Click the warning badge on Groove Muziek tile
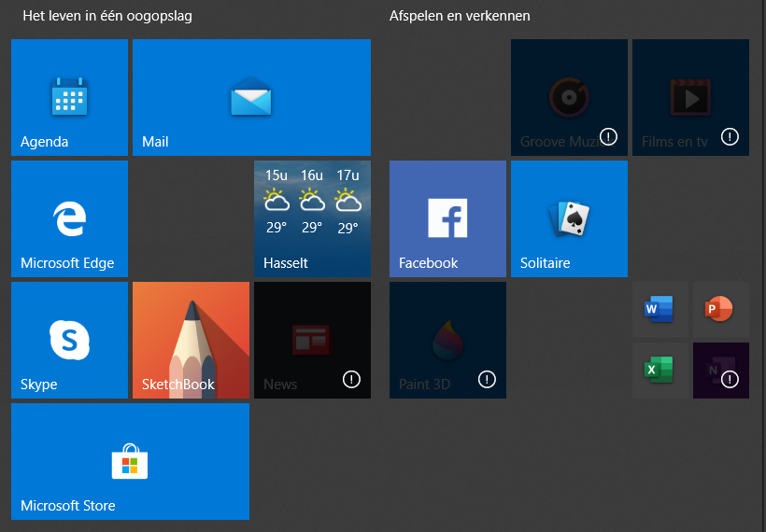This screenshot has width=766, height=532. pyautogui.click(x=608, y=136)
